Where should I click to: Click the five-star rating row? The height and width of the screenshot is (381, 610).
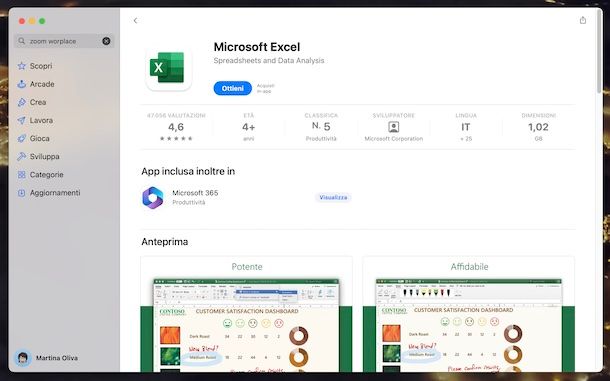click(x=176, y=139)
